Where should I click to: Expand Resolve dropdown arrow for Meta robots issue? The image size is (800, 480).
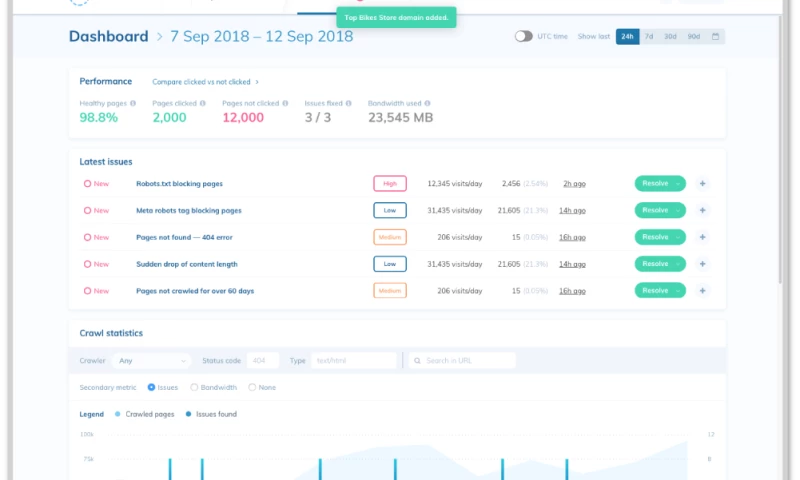pyautogui.click(x=677, y=211)
